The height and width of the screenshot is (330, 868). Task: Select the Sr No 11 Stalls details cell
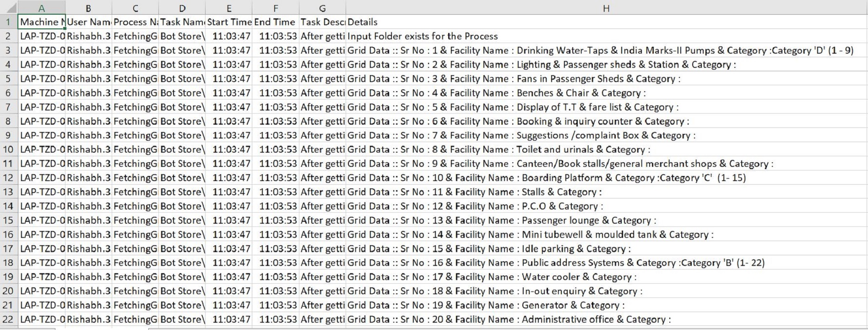[x=606, y=192]
